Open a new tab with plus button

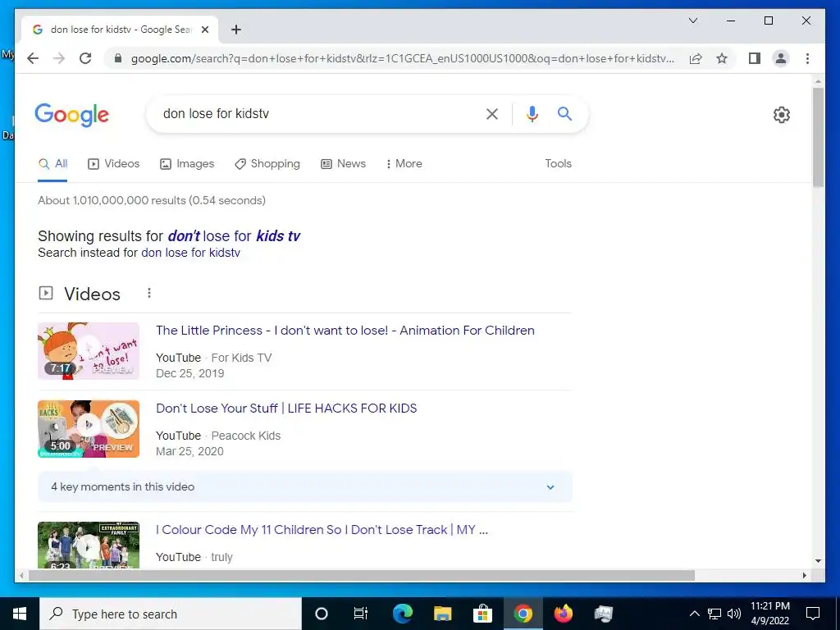coord(236,30)
